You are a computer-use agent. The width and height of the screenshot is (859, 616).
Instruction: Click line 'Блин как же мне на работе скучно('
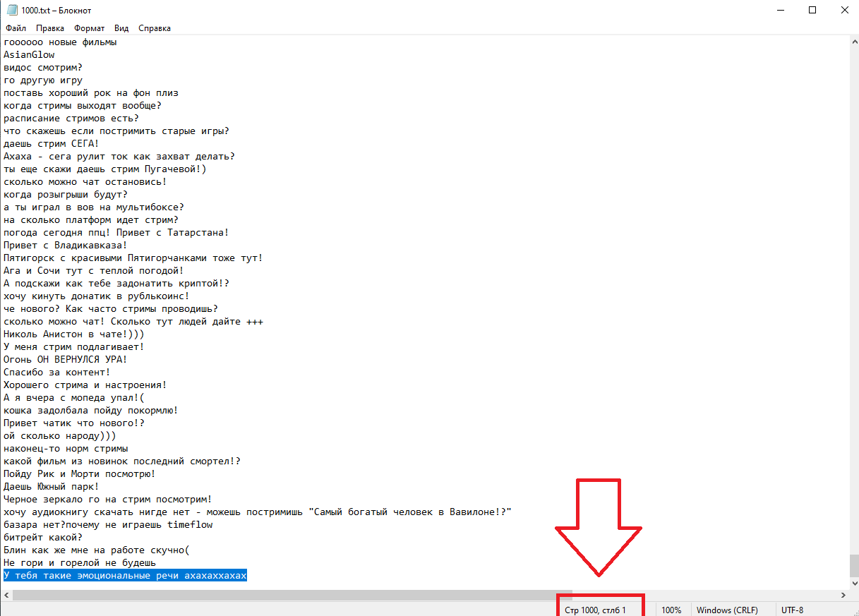97,550
